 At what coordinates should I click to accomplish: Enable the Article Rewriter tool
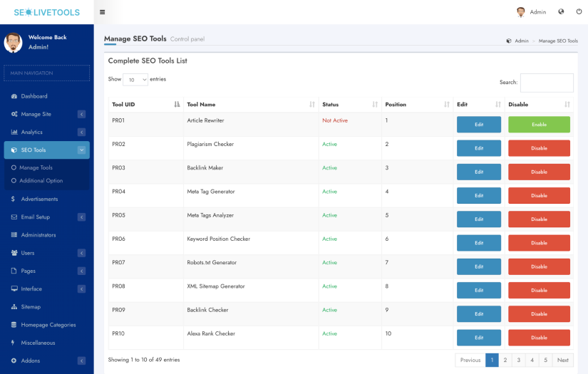(x=539, y=125)
